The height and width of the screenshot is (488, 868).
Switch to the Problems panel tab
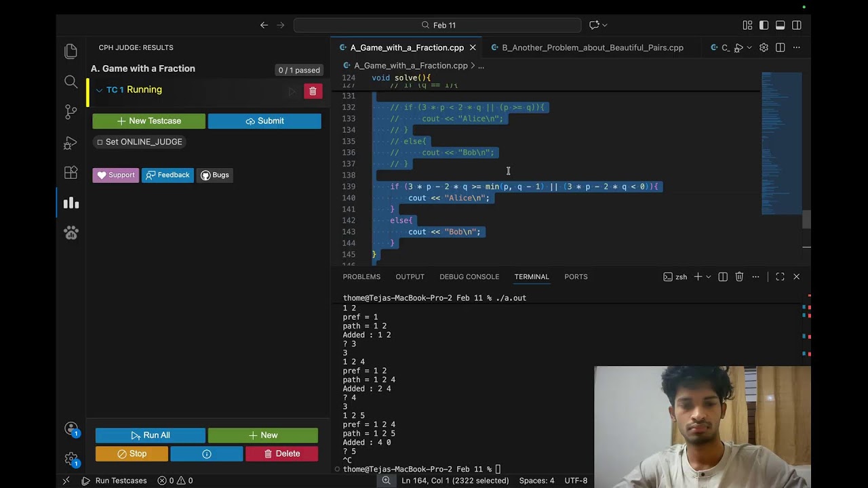point(361,277)
